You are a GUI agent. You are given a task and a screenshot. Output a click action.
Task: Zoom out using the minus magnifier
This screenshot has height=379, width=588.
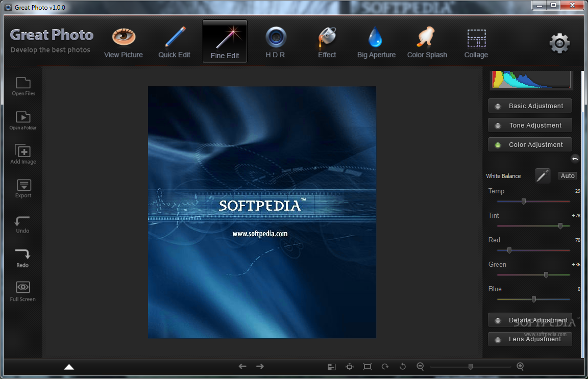(421, 367)
